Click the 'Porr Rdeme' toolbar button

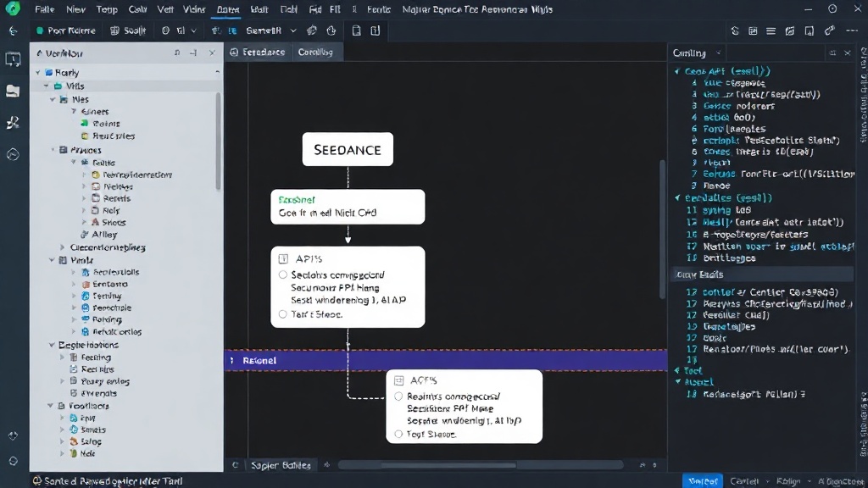66,31
